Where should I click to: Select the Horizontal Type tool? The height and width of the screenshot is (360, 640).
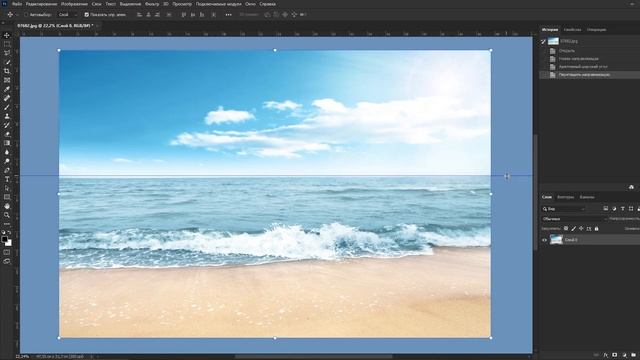coord(7,179)
